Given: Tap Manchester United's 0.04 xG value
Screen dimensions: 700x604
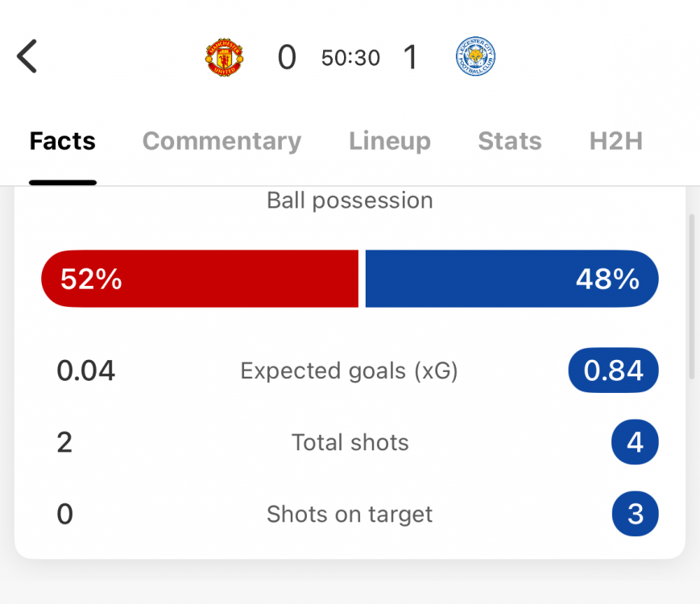Looking at the screenshot, I should 86,370.
